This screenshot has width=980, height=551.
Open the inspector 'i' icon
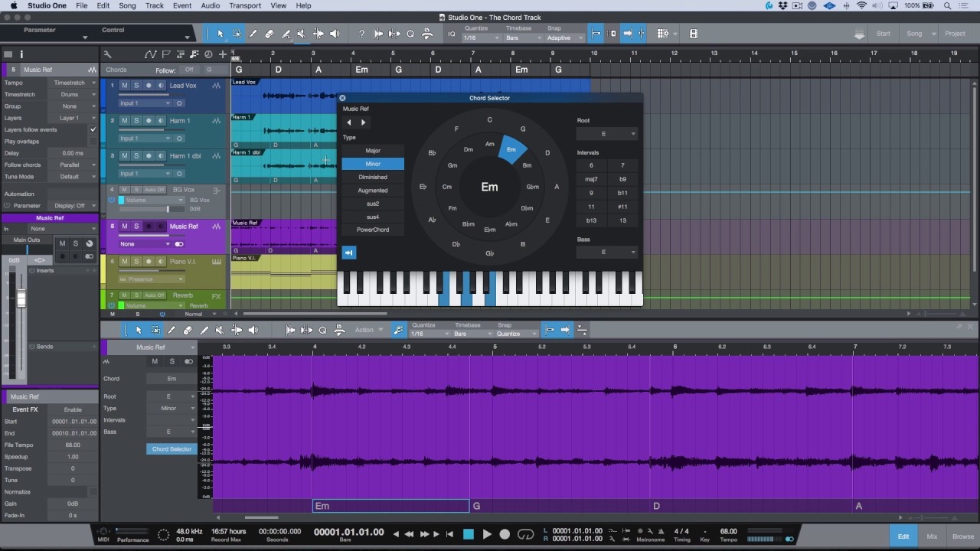point(21,54)
